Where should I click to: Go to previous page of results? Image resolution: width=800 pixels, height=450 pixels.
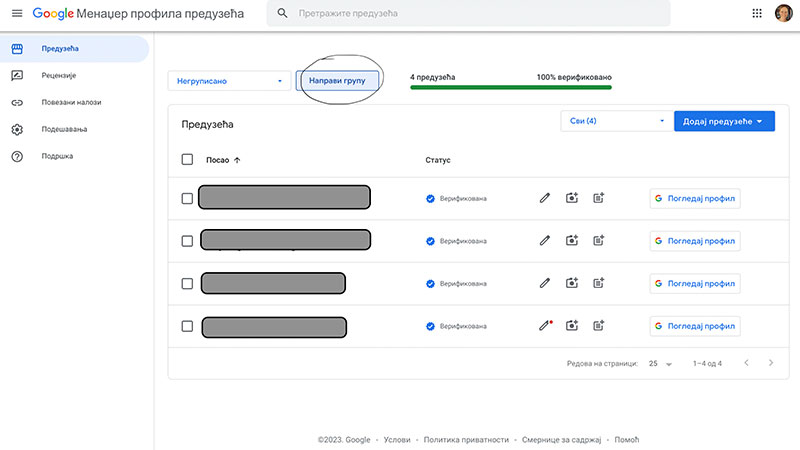pos(746,363)
